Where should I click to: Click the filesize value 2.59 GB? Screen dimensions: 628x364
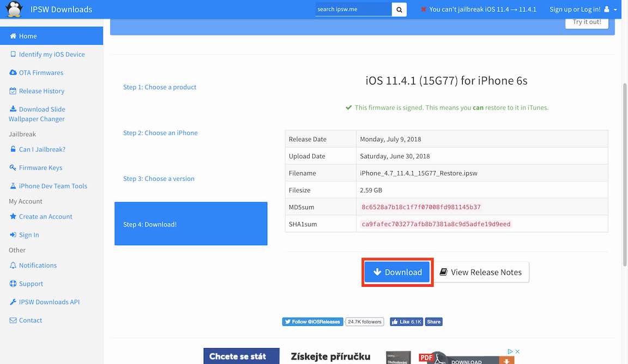[371, 190]
